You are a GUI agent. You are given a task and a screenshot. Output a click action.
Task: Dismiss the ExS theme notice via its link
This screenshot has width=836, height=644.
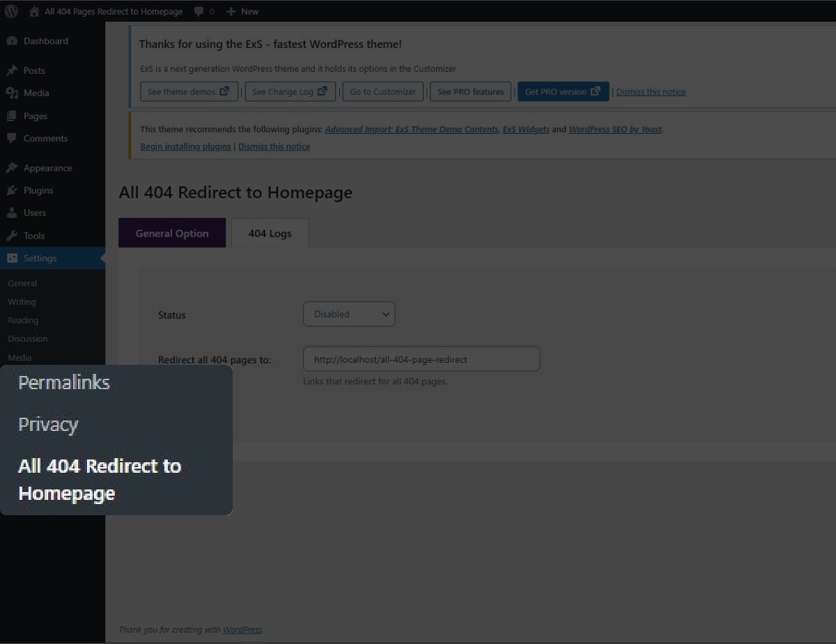(651, 92)
